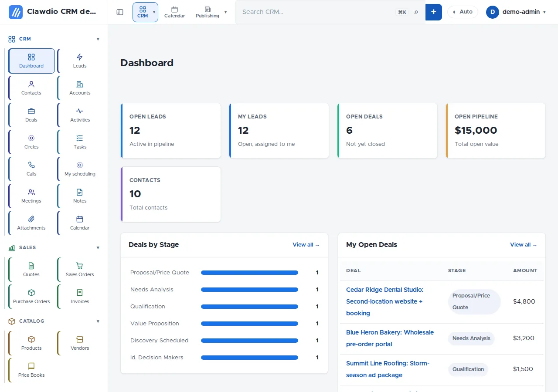Viewport: 558px width, 392px height.
Task: Open Notes in the sidebar
Action: [80, 196]
